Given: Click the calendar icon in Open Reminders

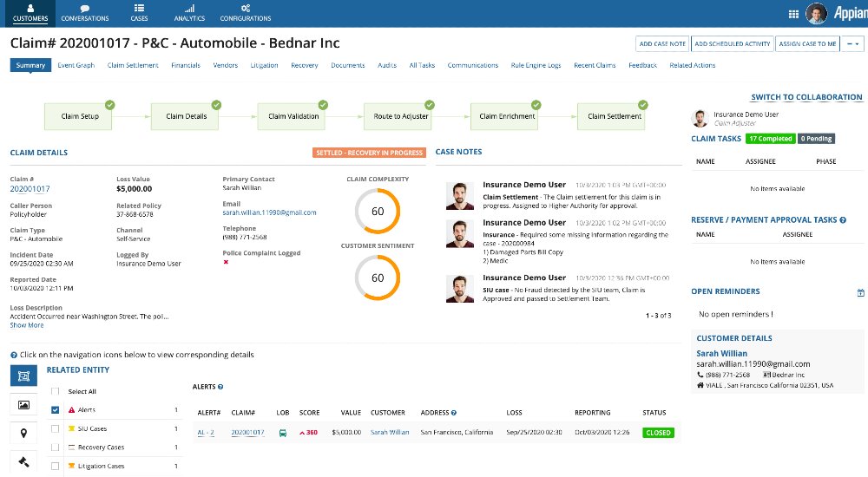Looking at the screenshot, I should click(860, 292).
